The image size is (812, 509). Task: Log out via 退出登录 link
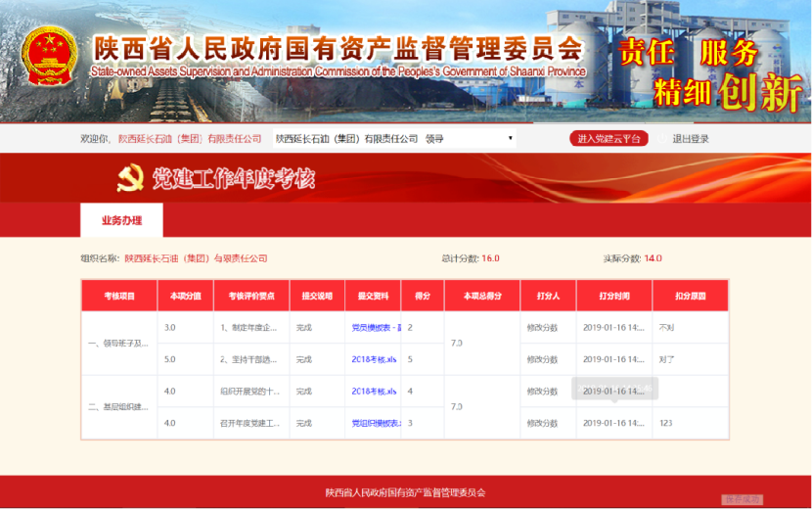(x=691, y=139)
